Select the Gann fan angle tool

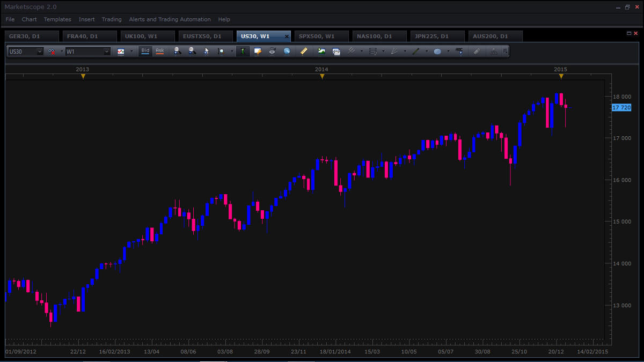coord(394,51)
